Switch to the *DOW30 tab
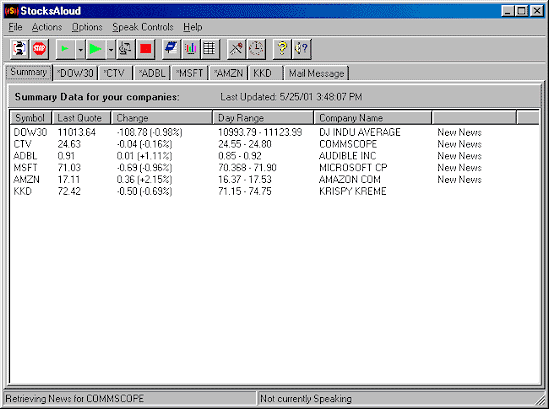The image size is (550, 410). click(x=75, y=73)
